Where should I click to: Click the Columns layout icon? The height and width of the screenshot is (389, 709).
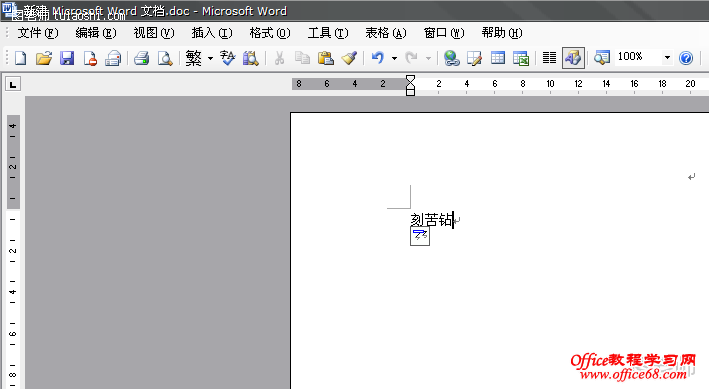549,58
